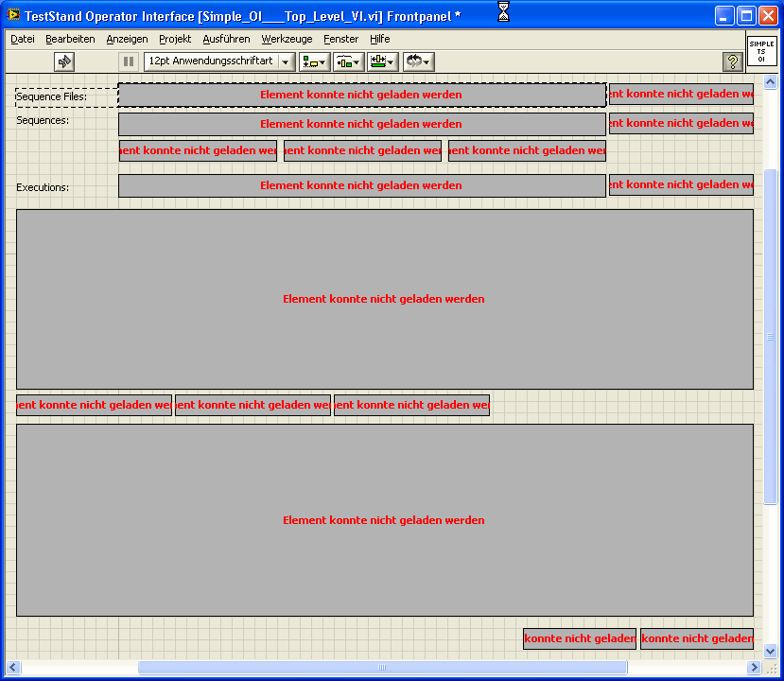Select the wide unloaded element beside Executions
Screen dimensions: 784x681
coord(362,185)
